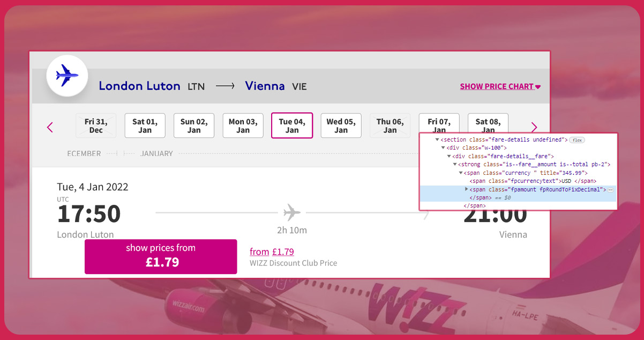Click the arrow between LTN and VIE

point(224,85)
